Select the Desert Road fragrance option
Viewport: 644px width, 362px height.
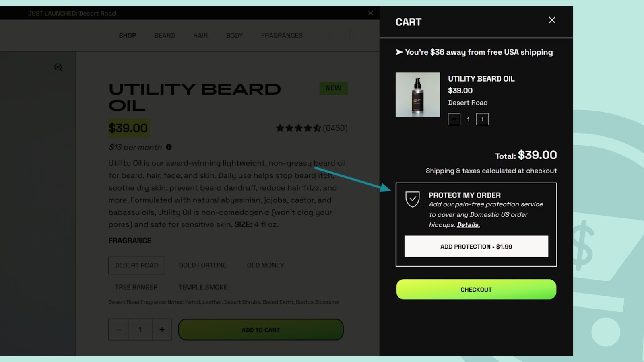pos(136,265)
